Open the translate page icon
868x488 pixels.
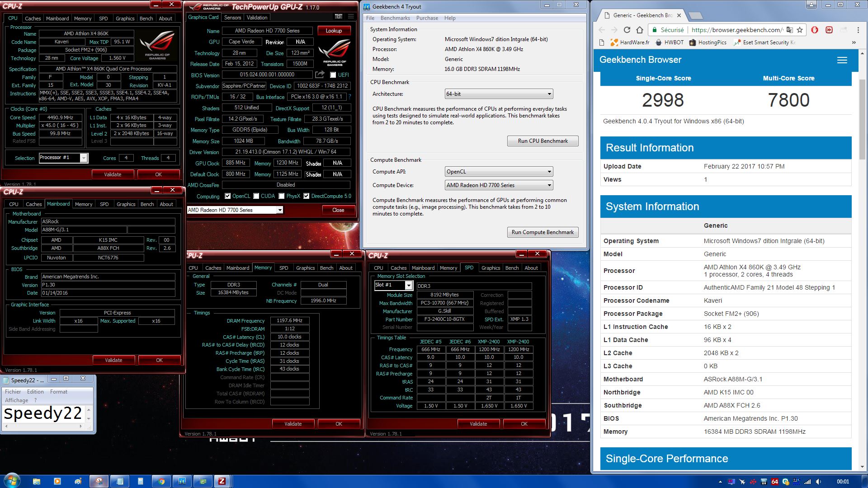(x=789, y=30)
